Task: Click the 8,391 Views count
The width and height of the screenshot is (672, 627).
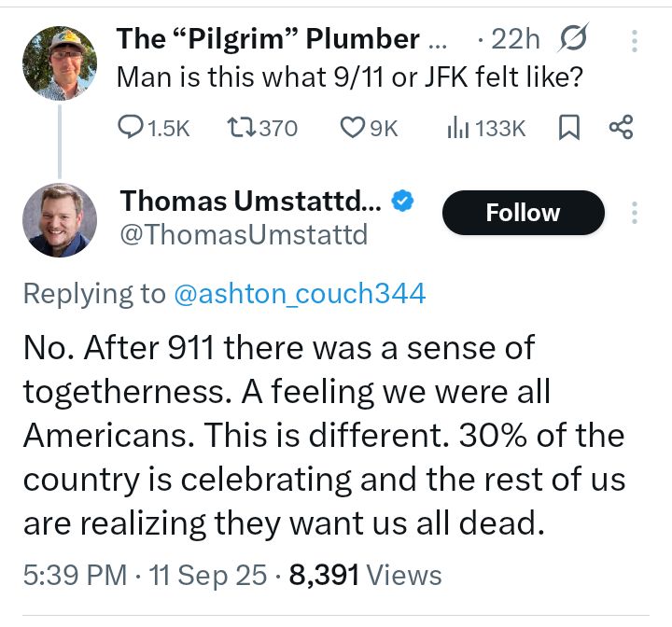Action: (366, 575)
